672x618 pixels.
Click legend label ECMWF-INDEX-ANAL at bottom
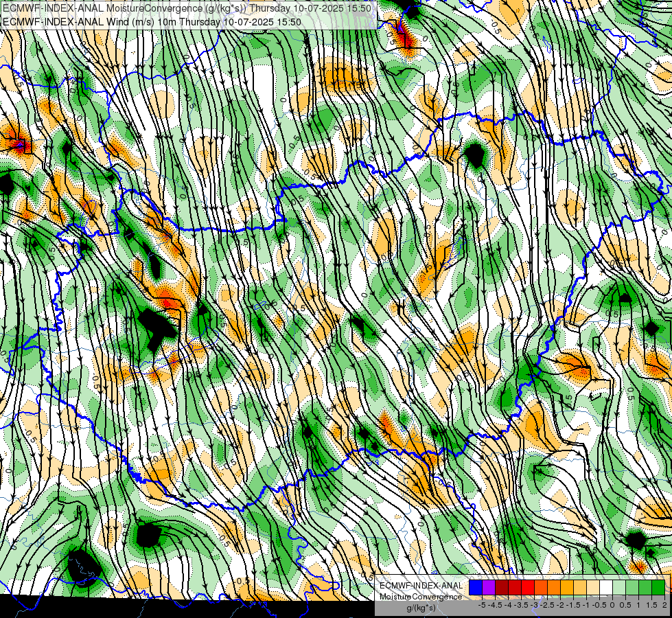421,586
